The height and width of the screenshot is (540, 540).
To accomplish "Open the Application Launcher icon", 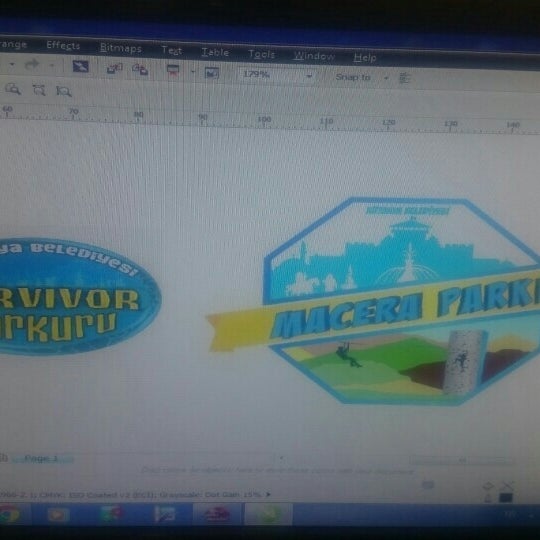I will tap(173, 70).
